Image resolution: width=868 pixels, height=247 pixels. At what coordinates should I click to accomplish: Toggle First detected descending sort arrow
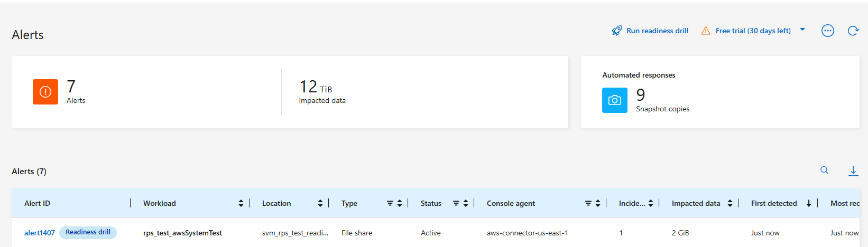click(809, 203)
